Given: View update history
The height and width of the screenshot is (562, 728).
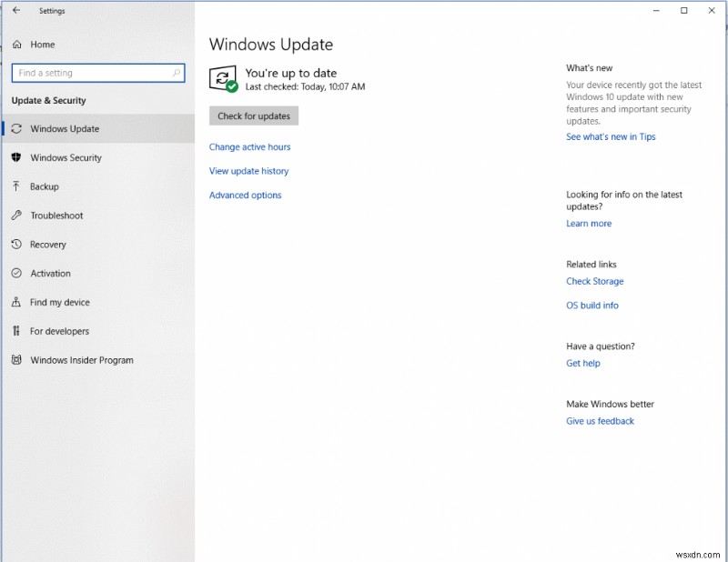Looking at the screenshot, I should pyautogui.click(x=248, y=171).
